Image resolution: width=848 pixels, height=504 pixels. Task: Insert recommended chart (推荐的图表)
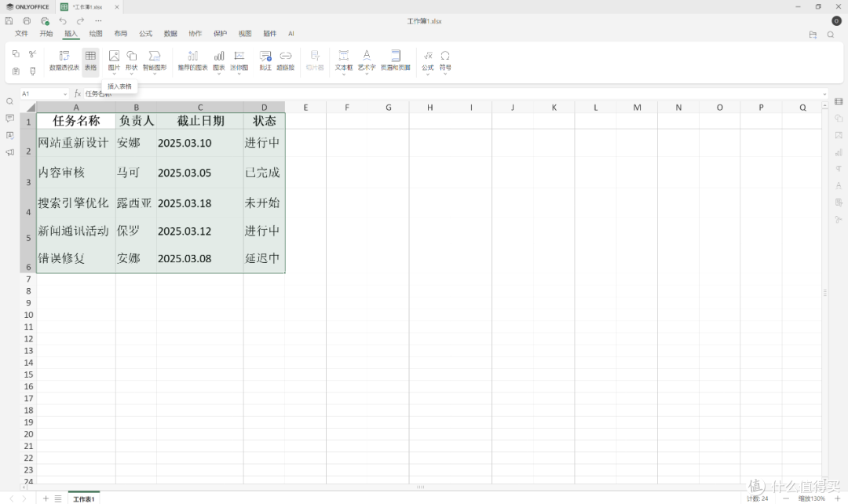pos(192,60)
